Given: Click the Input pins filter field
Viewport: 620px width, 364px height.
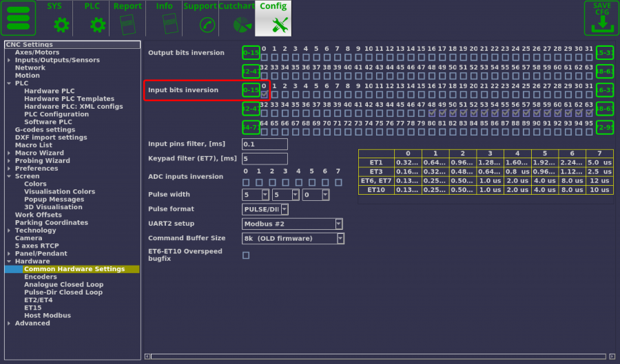Looking at the screenshot, I should pos(265,144).
